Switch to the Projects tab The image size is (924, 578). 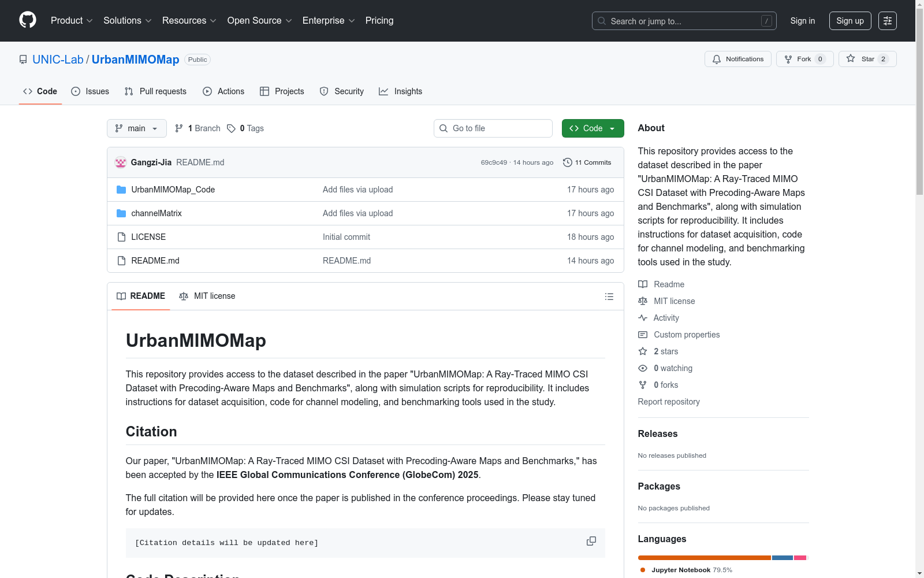click(282, 91)
